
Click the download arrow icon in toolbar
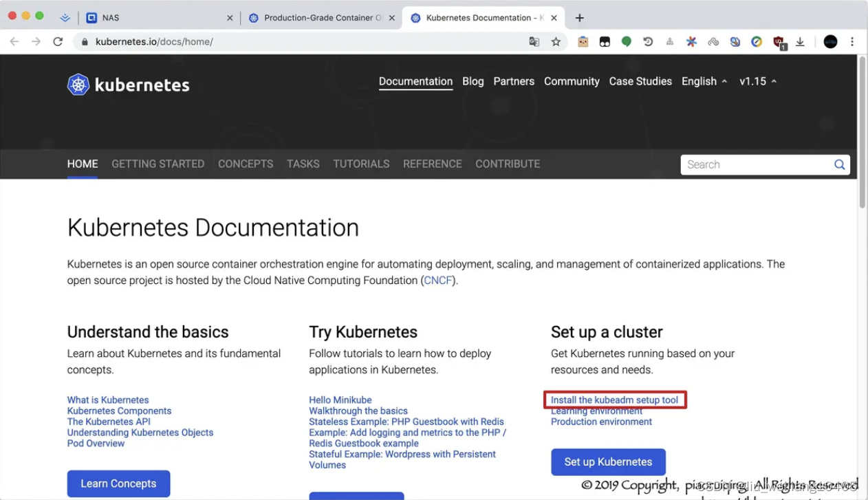point(801,42)
